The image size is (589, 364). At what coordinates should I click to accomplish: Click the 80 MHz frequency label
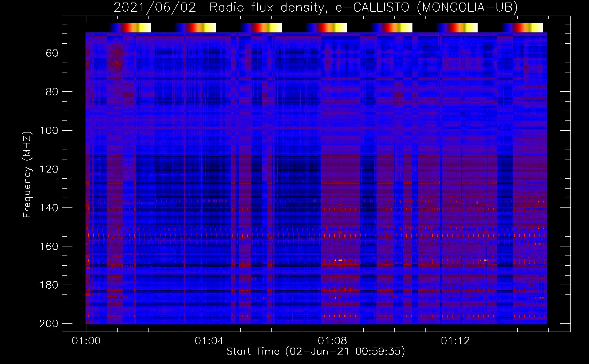(x=52, y=92)
